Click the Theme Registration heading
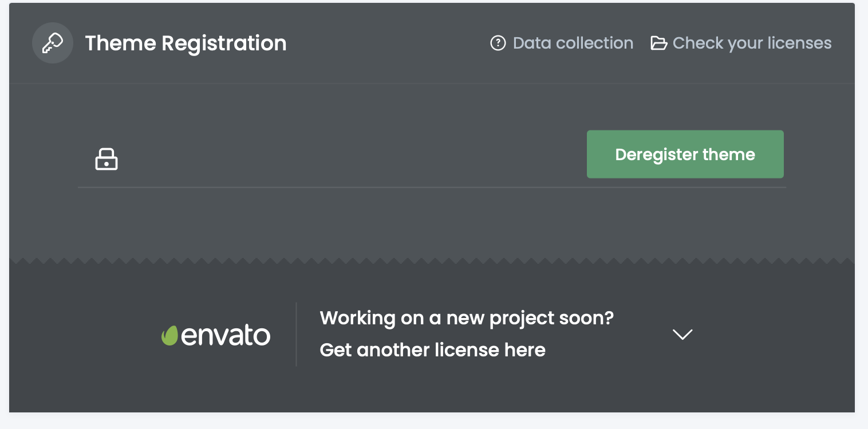 tap(186, 43)
